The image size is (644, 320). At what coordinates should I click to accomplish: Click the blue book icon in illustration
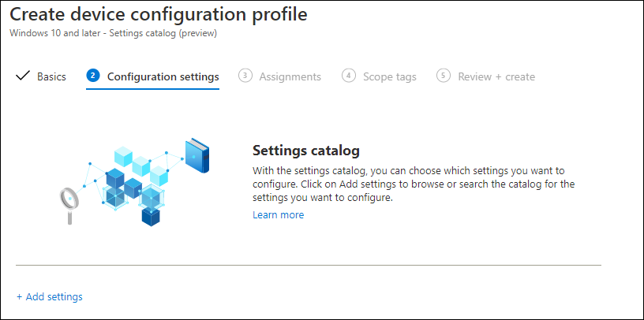tap(197, 155)
